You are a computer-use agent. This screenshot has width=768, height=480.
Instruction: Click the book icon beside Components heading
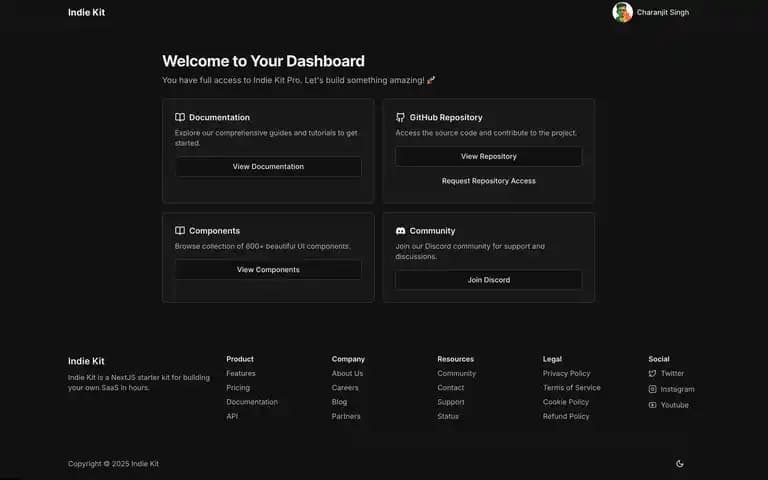click(180, 230)
